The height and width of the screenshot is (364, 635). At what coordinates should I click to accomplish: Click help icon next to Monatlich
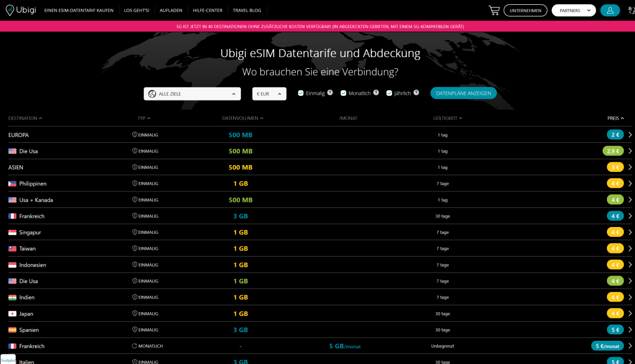click(x=376, y=93)
